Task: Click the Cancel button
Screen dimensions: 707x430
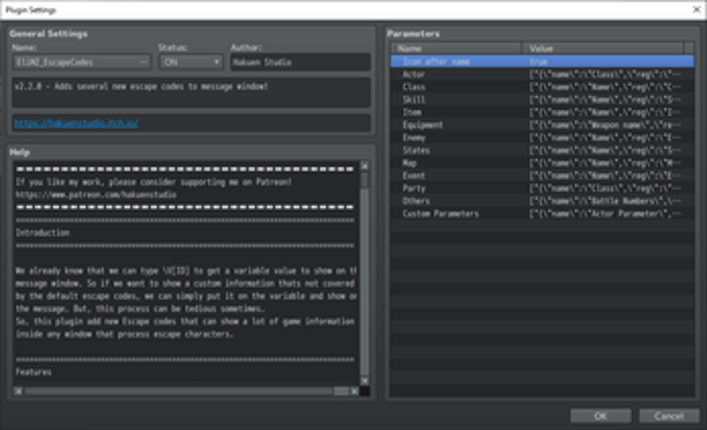Action: point(669,416)
